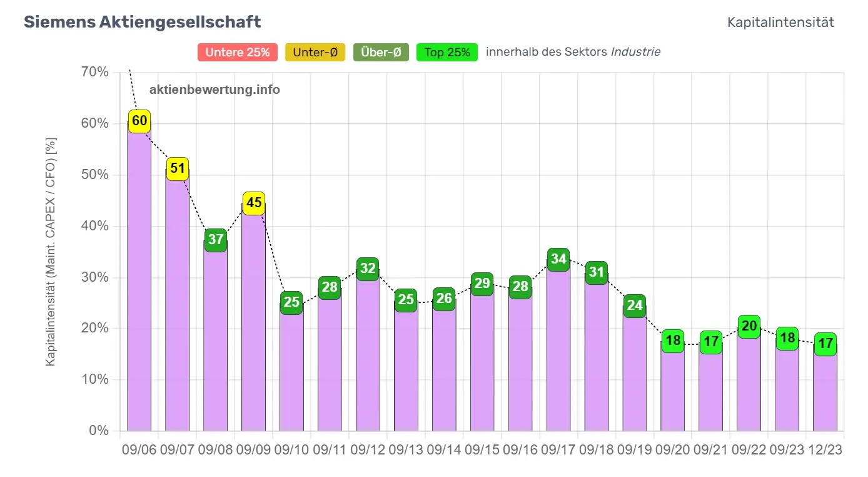This screenshot has height=477, width=868.
Task: Click the green 26 data label for 09/14
Action: [x=444, y=299]
